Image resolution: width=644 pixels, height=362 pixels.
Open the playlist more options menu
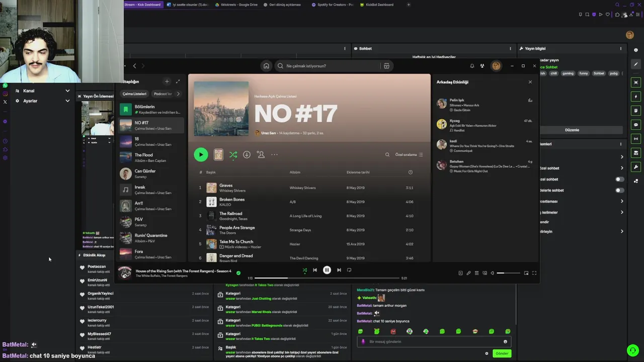[274, 155]
